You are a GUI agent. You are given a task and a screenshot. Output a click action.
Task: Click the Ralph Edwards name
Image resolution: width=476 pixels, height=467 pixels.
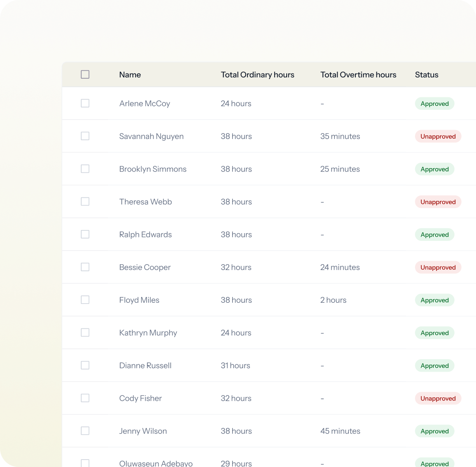point(145,235)
